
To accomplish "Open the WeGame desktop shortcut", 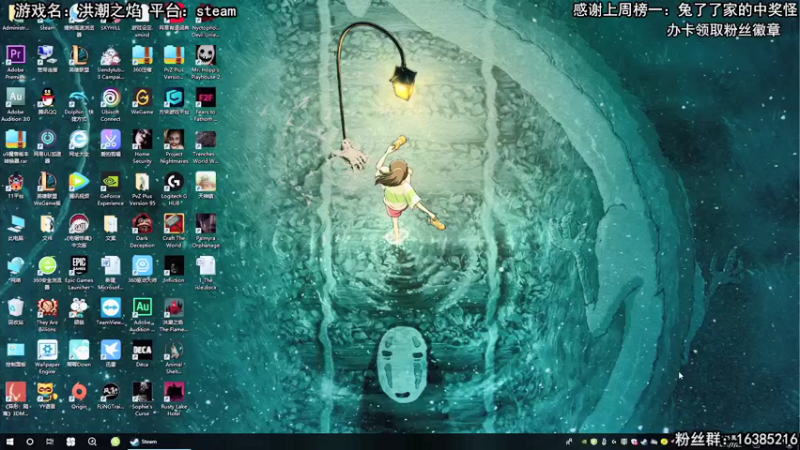I will click(x=142, y=101).
